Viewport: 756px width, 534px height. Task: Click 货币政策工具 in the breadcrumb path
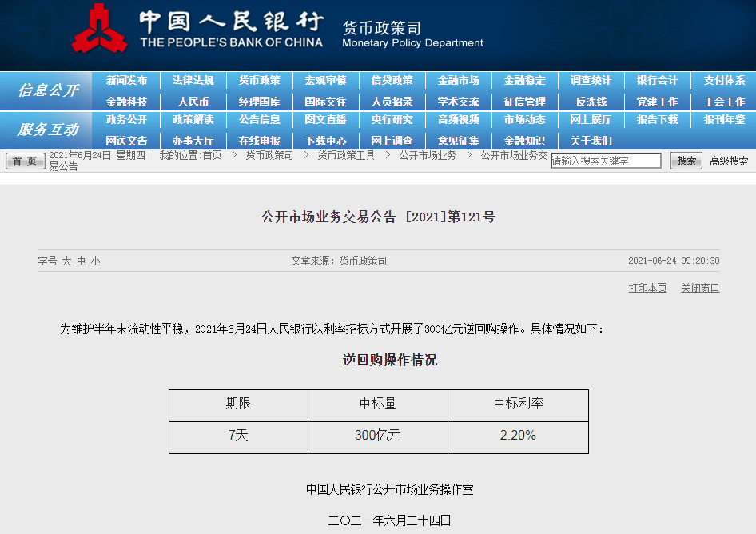pyautogui.click(x=346, y=155)
